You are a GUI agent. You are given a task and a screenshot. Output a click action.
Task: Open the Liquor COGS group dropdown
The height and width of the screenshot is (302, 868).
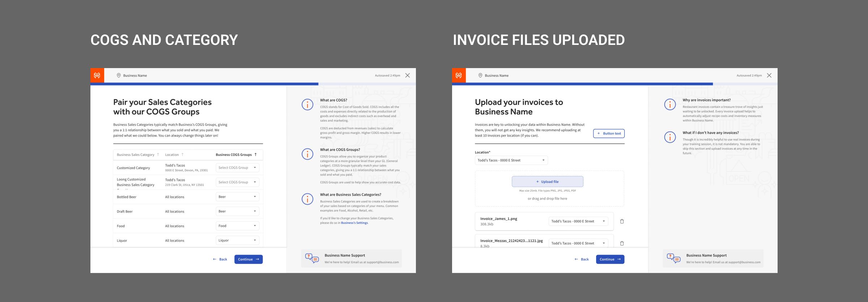[x=237, y=240]
